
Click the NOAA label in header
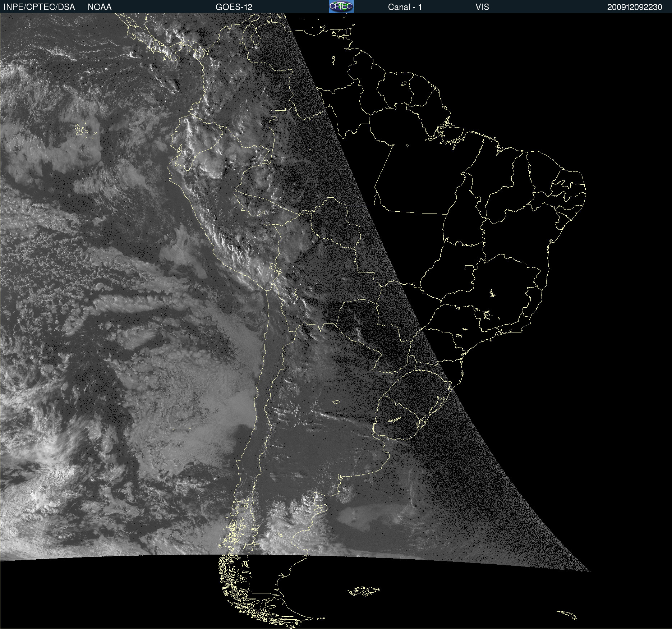(x=100, y=7)
